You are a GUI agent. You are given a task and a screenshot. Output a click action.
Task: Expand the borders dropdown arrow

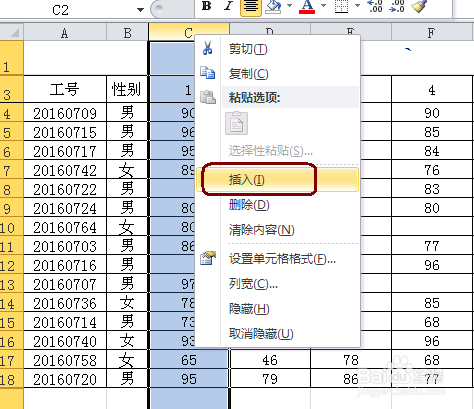coord(358,5)
